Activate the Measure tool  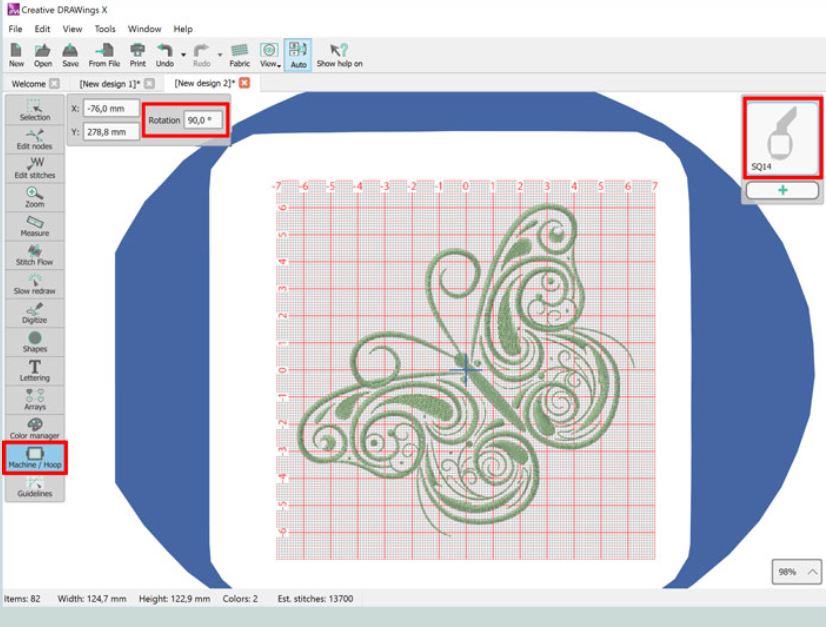click(x=34, y=225)
